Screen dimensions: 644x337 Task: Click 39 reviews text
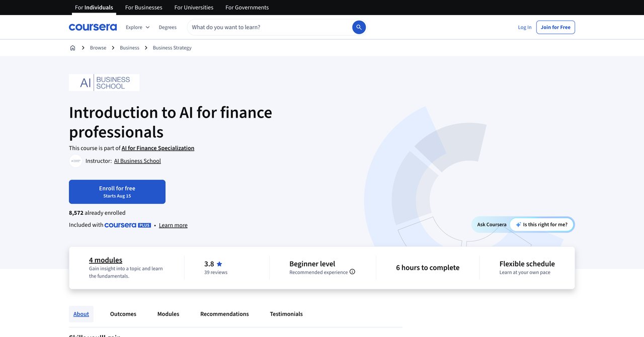click(x=216, y=273)
